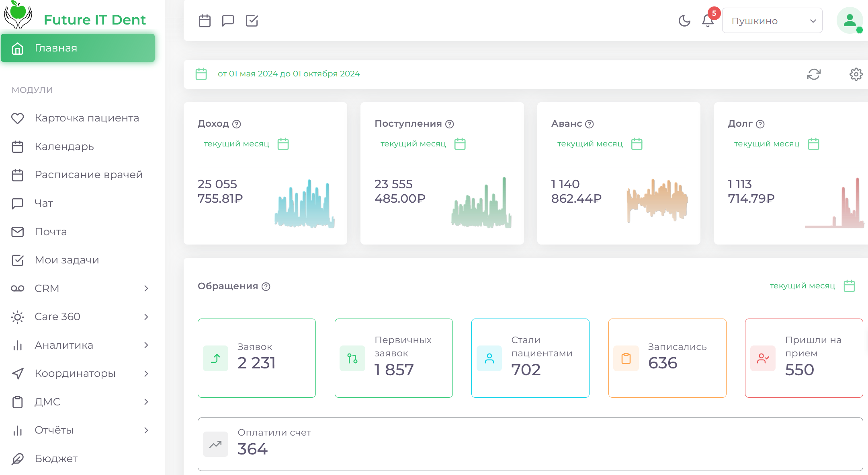Expand the Аналитика submenu chevron
The width and height of the screenshot is (868, 475).
[x=146, y=345]
